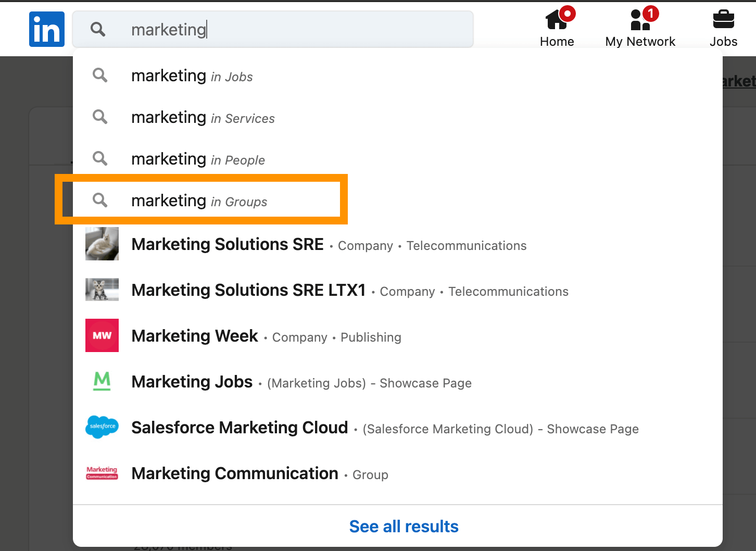The height and width of the screenshot is (551, 756).
Task: Choose the "marketing in Jobs" suggestion
Action: (192, 77)
